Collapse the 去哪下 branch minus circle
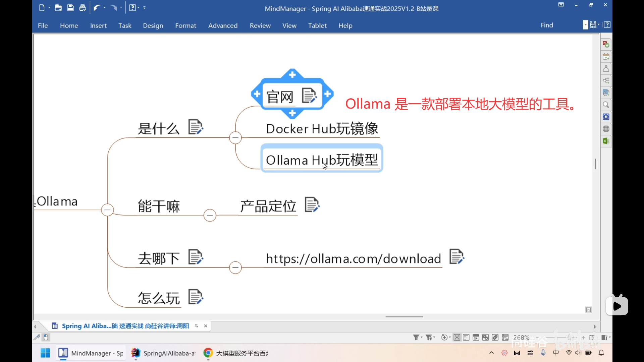Screen dimensions: 644x362 pos(235,267)
